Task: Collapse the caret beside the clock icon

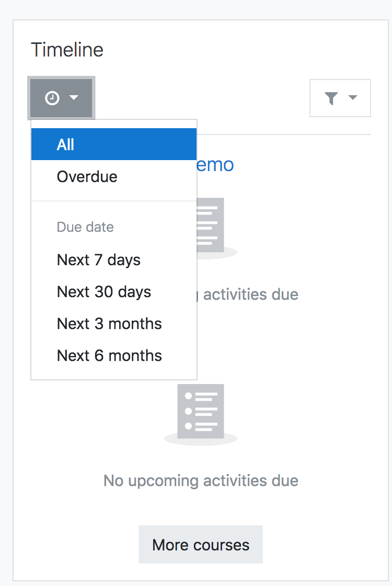Action: pyautogui.click(x=74, y=97)
